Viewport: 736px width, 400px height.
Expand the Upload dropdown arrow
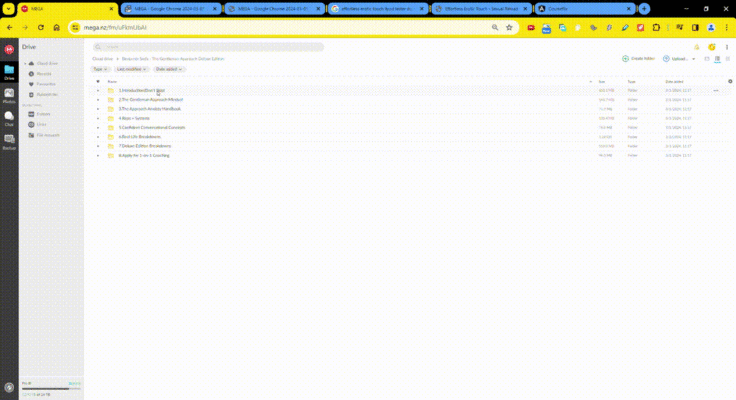(x=693, y=59)
